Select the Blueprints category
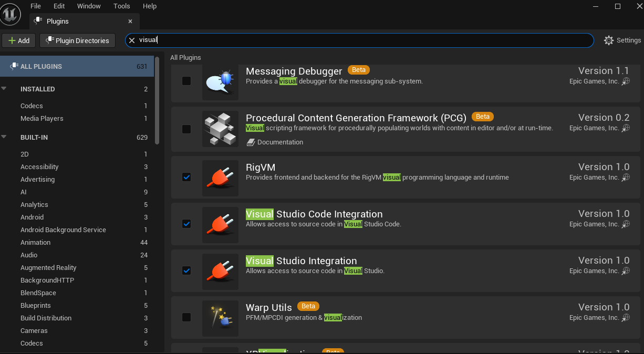Viewport: 644px width, 354px height. coord(77,306)
